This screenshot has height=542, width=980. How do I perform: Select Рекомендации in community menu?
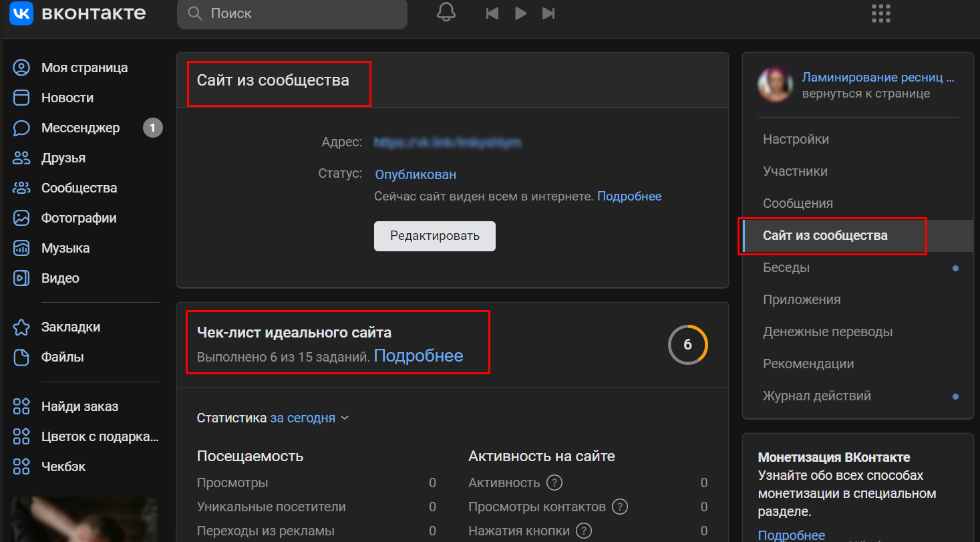click(x=858, y=364)
